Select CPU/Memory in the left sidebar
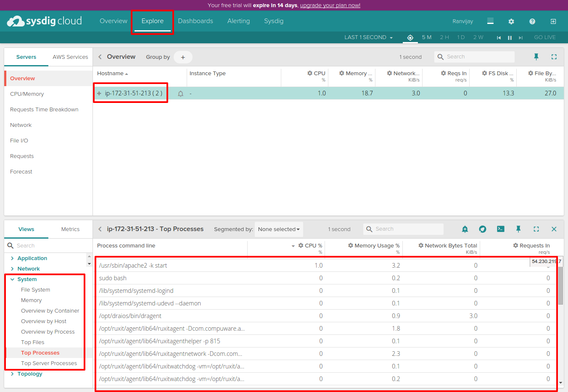This screenshot has height=392, width=568. (x=27, y=94)
